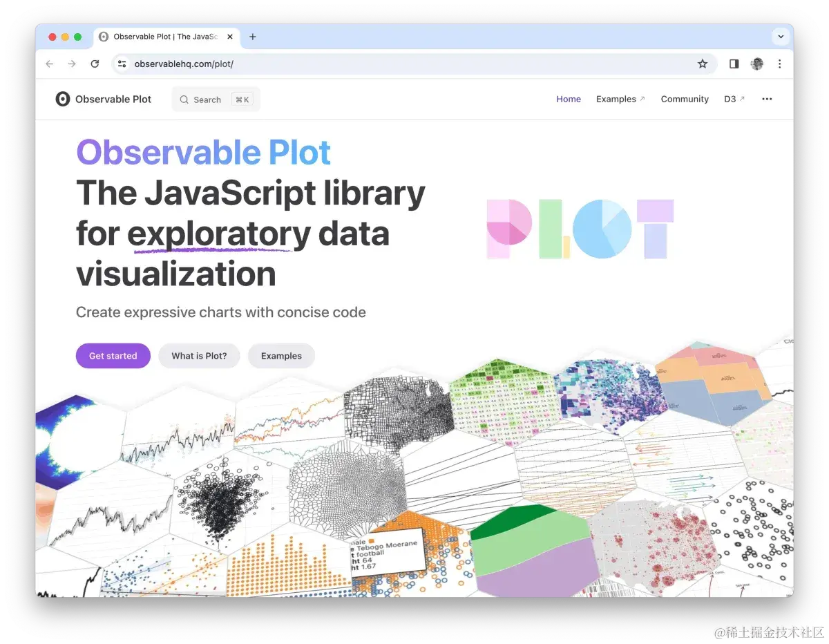The image size is (829, 644).
Task: Go back using the back arrow
Action: (x=49, y=64)
